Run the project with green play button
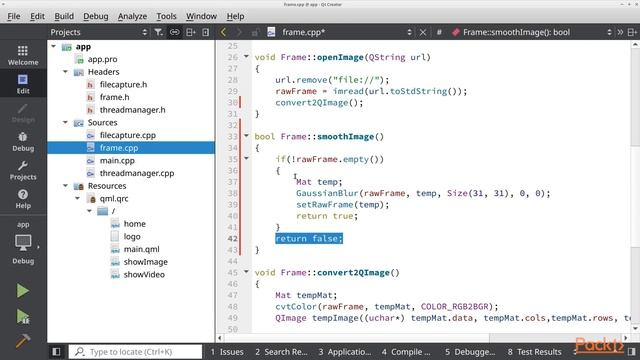Image resolution: width=640 pixels, height=360 pixels. [23, 291]
